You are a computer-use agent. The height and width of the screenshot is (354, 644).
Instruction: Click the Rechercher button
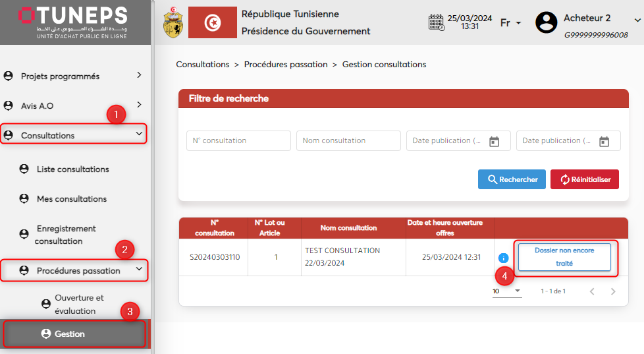coord(512,179)
